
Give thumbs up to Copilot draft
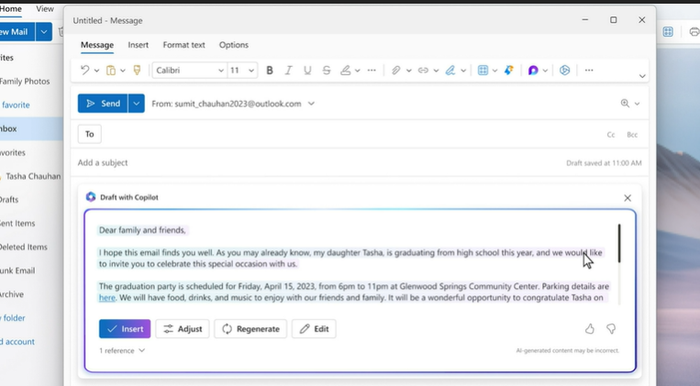point(590,329)
